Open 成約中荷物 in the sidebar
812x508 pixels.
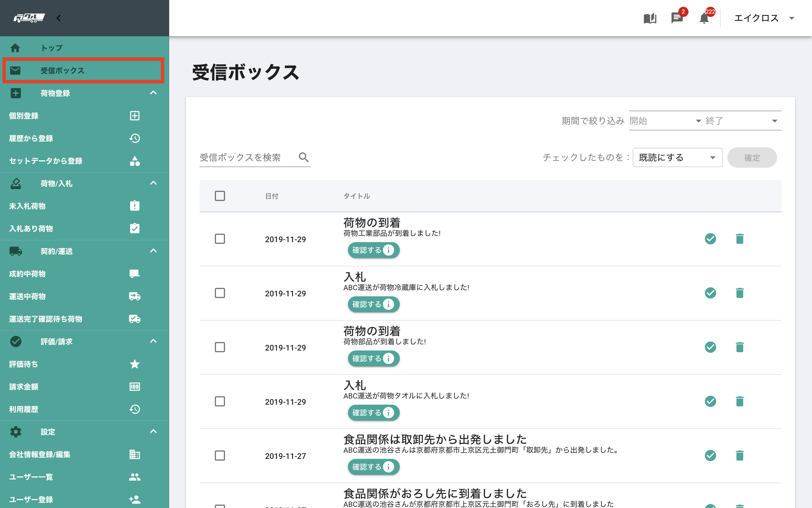click(85, 274)
